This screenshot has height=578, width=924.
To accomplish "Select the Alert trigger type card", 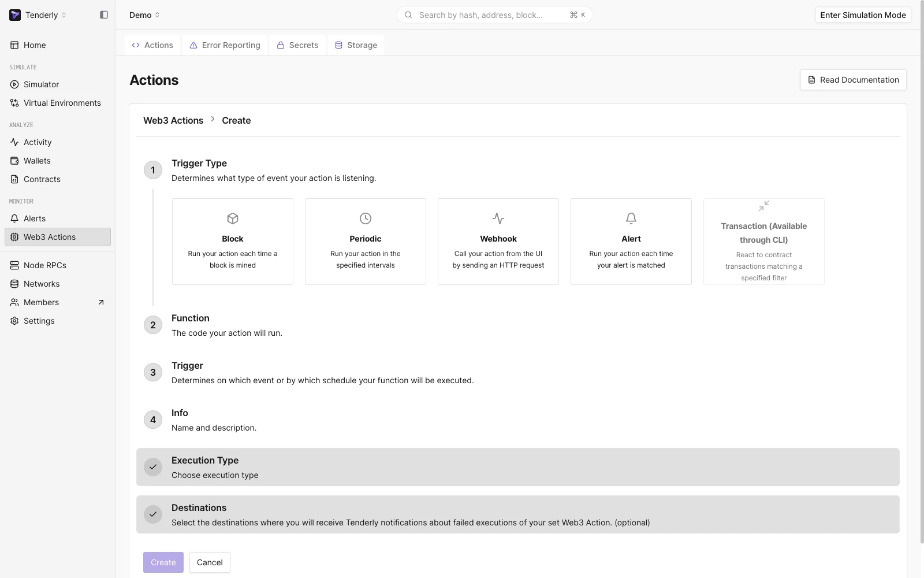I will [x=631, y=242].
